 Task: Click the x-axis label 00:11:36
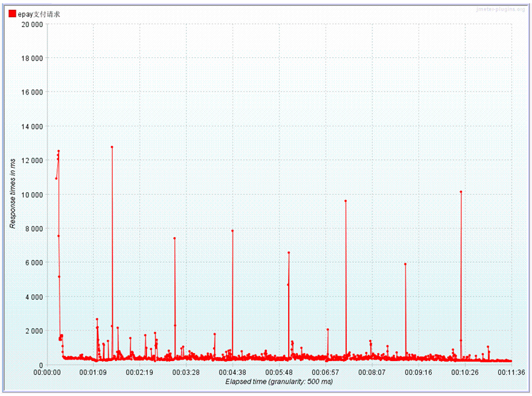point(512,372)
